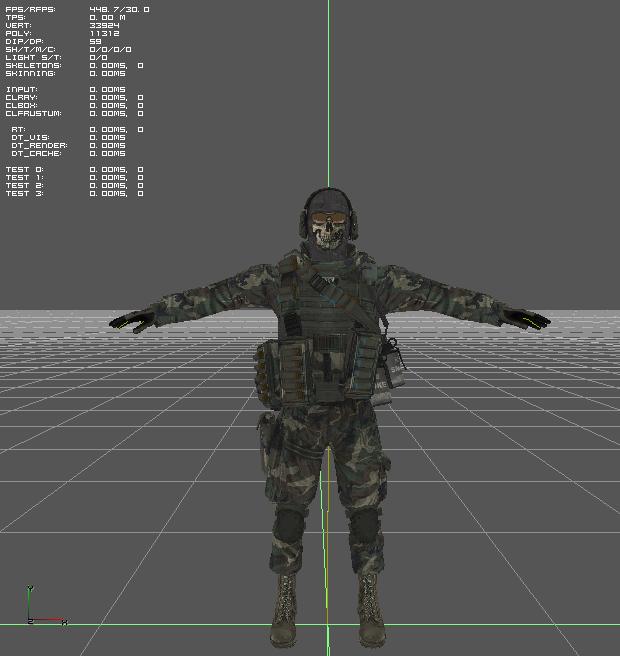Click the DT_CACHE stat line
Screen dimensions: 620x656
(68, 153)
